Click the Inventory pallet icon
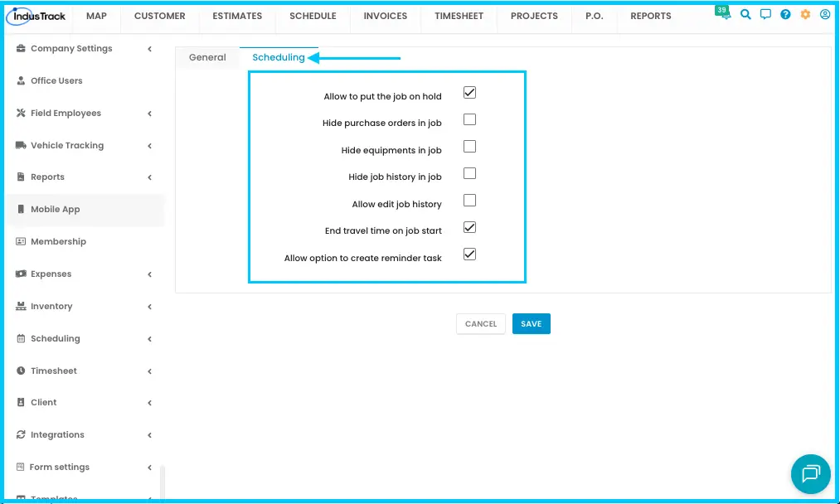 [x=21, y=306]
